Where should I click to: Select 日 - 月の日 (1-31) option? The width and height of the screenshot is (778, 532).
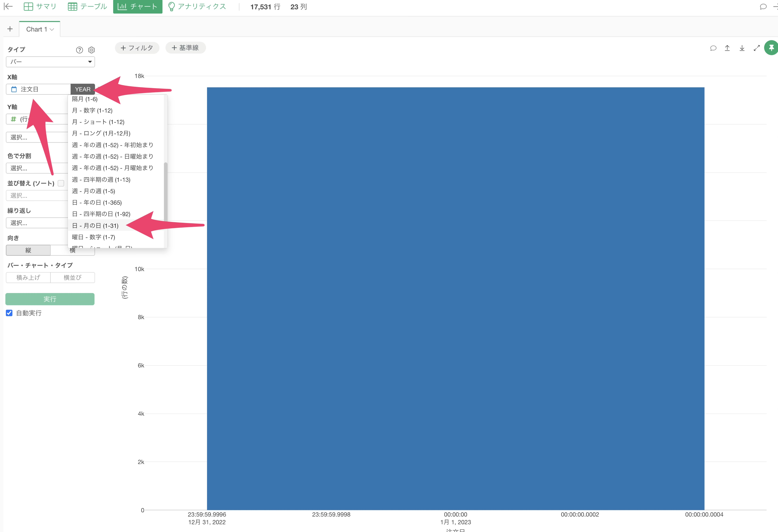[95, 225]
